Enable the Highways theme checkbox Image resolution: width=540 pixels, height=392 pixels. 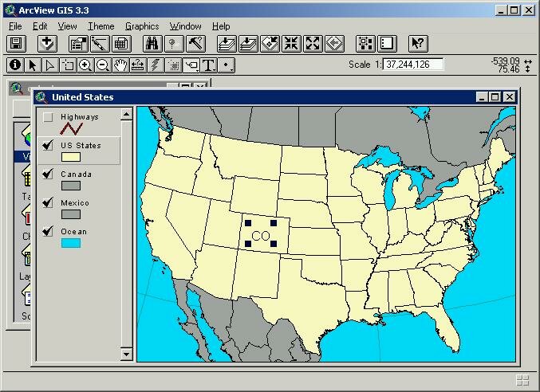[x=48, y=117]
